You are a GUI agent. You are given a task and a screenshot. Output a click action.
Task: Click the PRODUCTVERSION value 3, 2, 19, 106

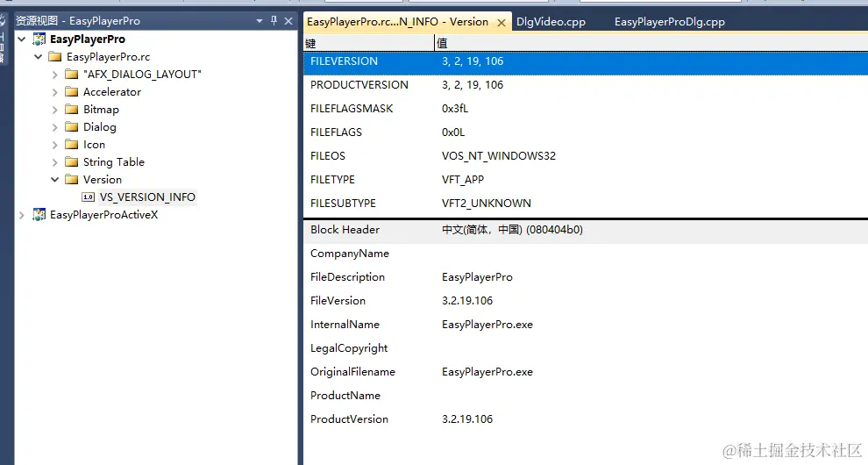point(473,85)
